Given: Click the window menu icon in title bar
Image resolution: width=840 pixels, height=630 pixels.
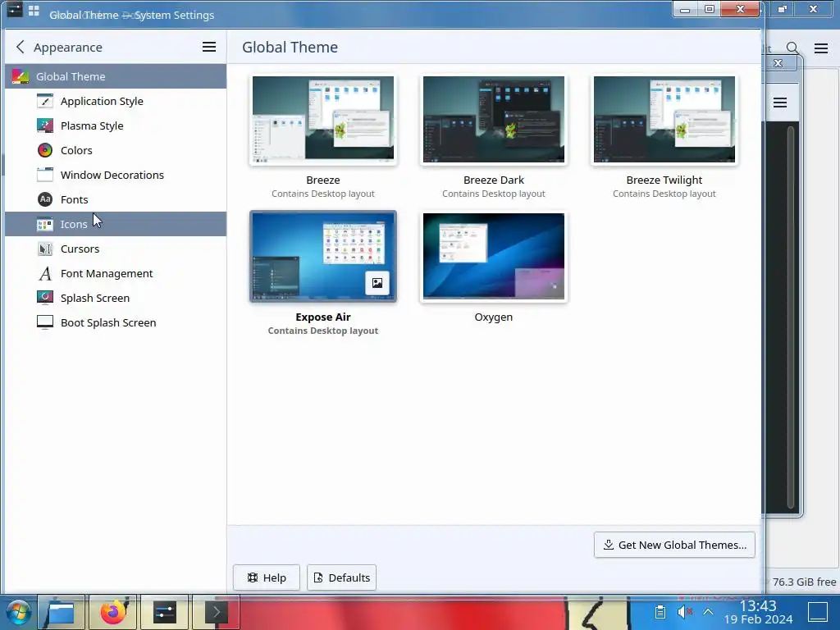Looking at the screenshot, I should [x=15, y=10].
